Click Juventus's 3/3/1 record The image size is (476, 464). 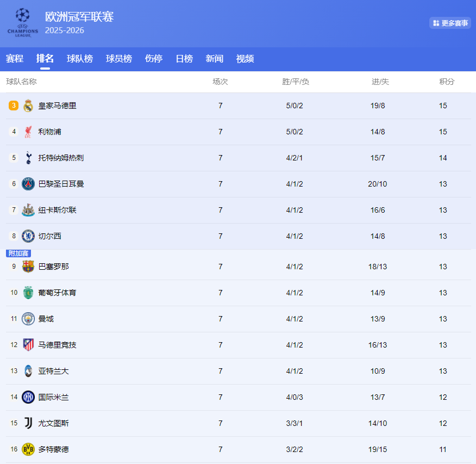[295, 423]
